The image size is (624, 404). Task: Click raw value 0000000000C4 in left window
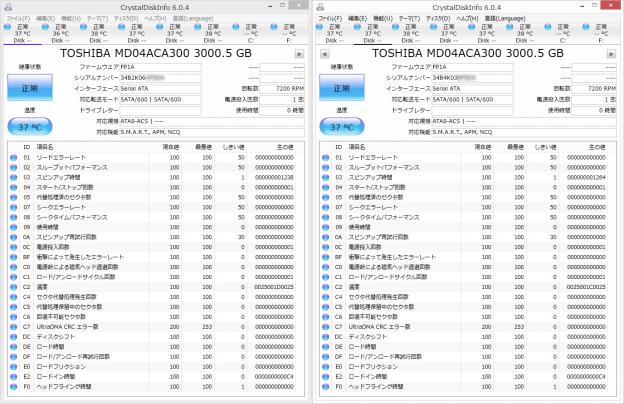(x=274, y=377)
